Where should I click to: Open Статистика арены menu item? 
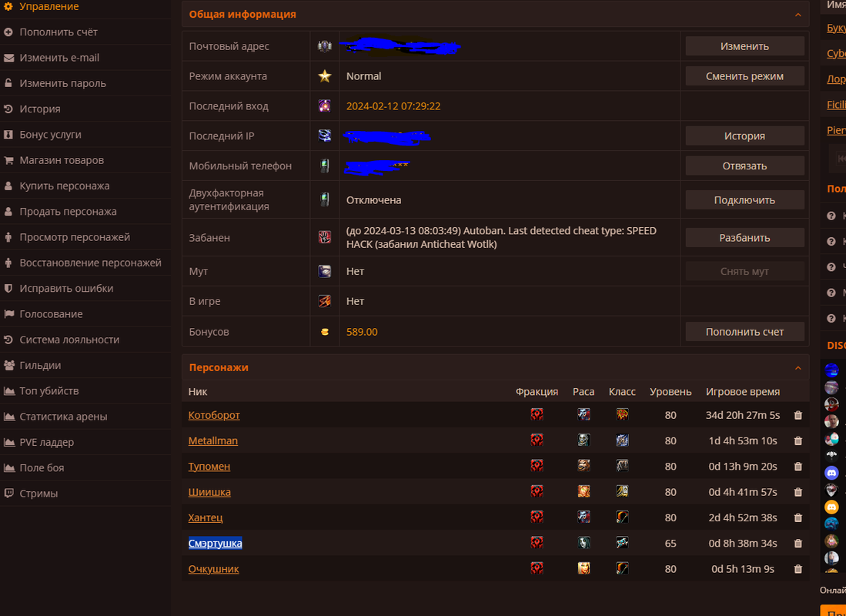click(63, 417)
